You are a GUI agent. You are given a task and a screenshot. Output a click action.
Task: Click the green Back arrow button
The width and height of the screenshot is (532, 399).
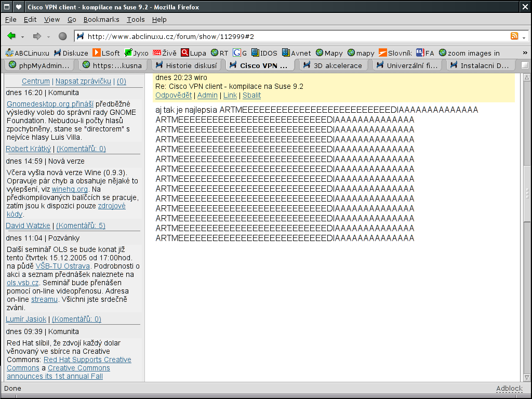pos(11,36)
